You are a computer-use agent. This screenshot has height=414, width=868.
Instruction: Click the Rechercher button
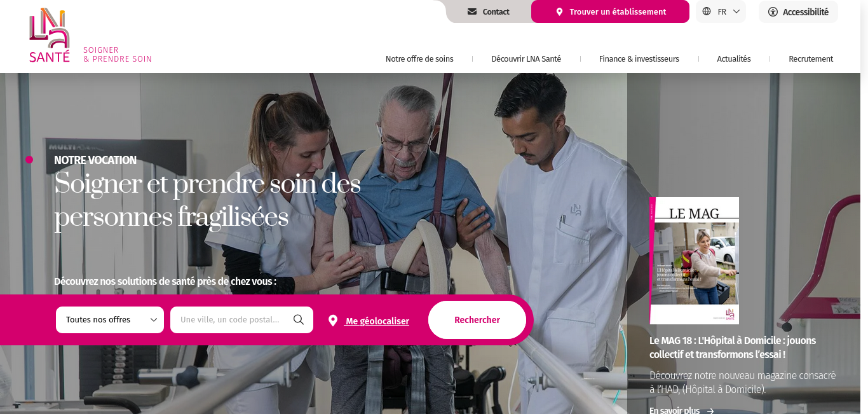pos(477,320)
